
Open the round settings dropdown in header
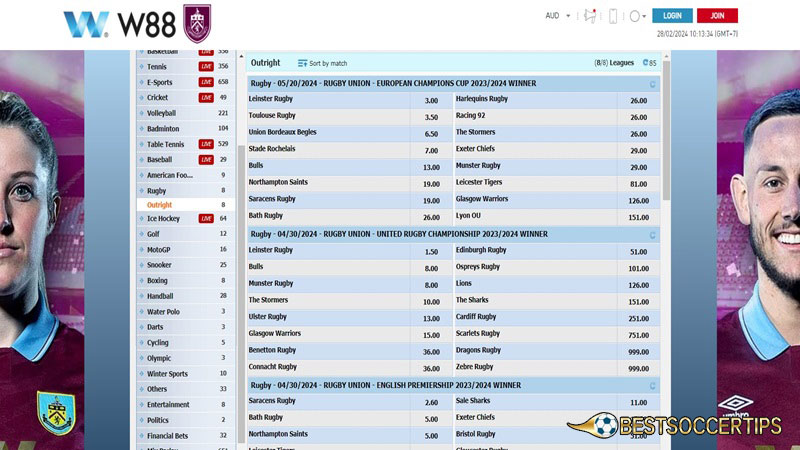pos(637,16)
